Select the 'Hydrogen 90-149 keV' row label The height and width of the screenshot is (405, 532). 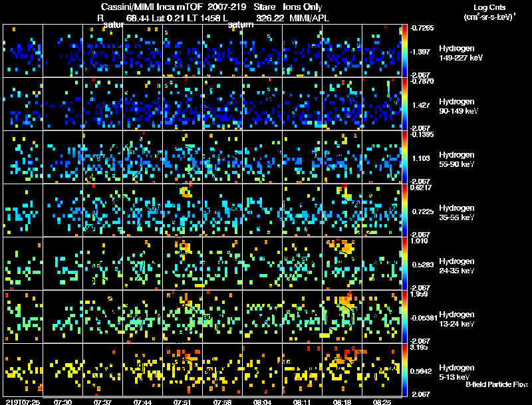(458, 106)
